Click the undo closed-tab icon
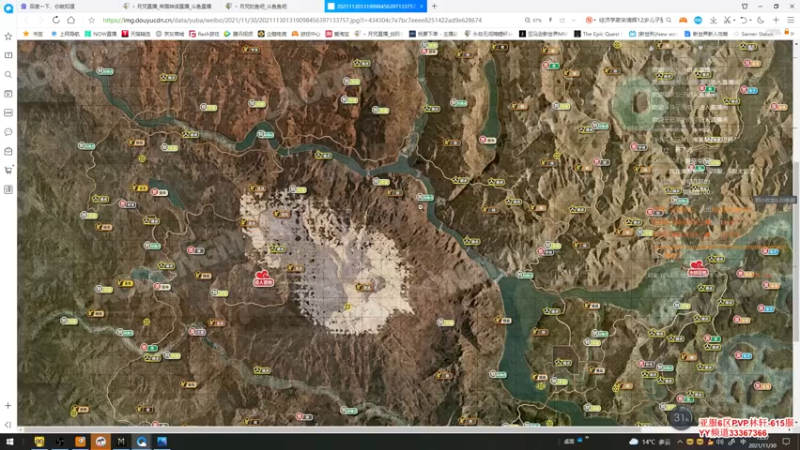Image resolution: width=800 pixels, height=450 pixels. coord(743,20)
